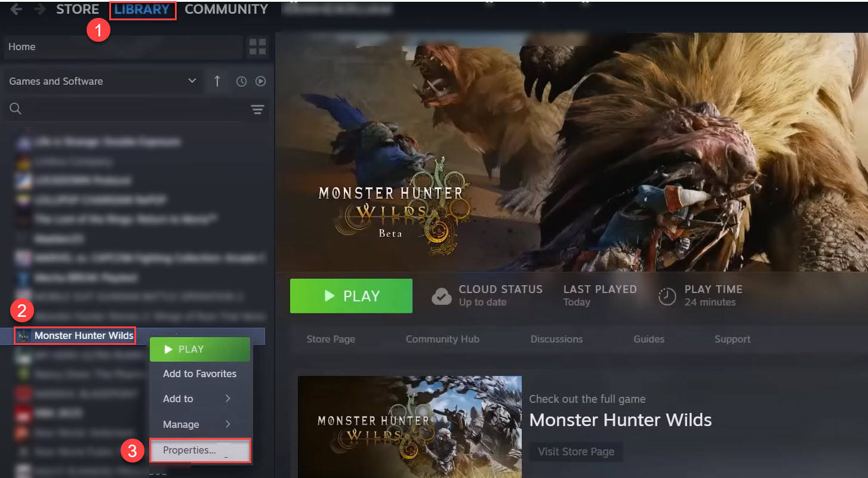This screenshot has width=868, height=478.
Task: Click the play time clock icon
Action: coord(667,295)
